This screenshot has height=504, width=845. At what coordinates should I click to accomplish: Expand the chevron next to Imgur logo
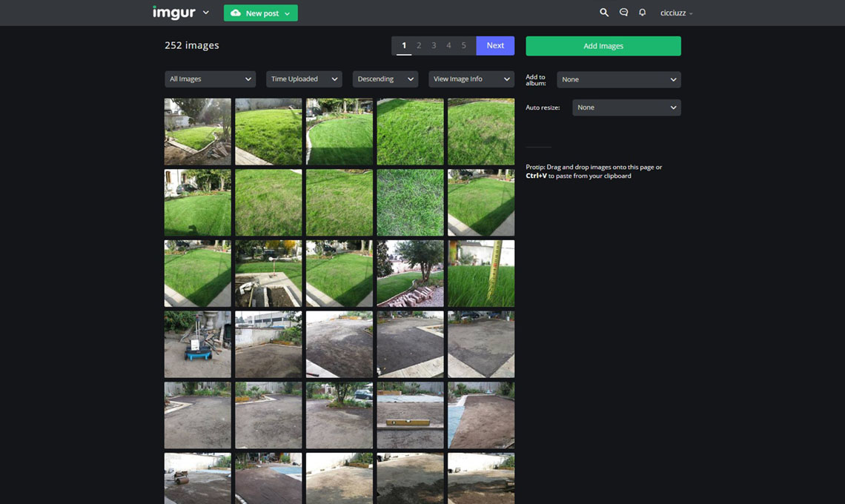(206, 13)
